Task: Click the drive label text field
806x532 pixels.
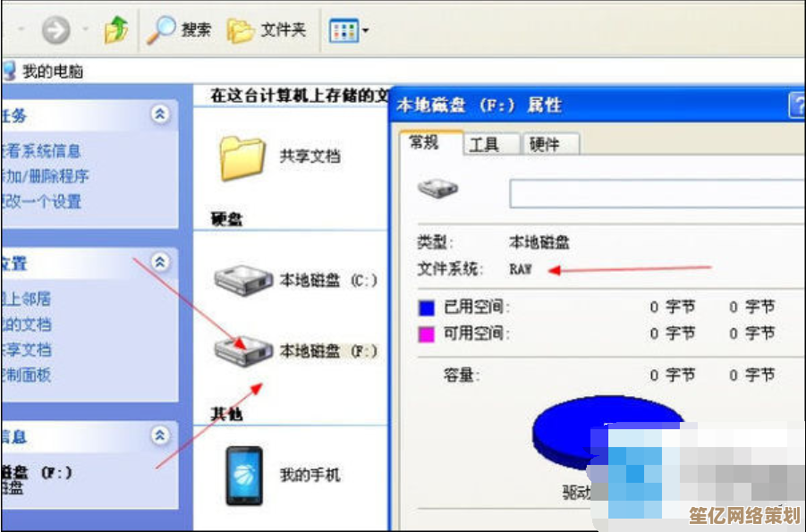Action: click(x=658, y=193)
